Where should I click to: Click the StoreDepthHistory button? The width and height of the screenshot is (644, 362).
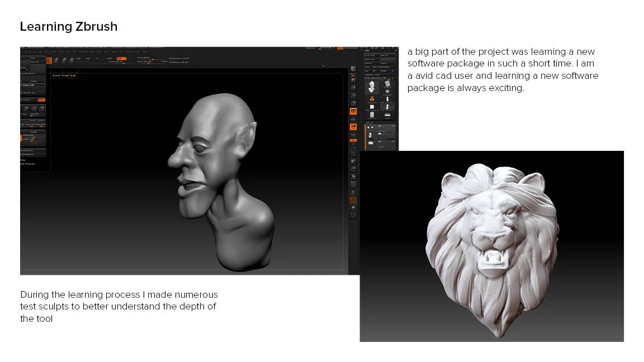pos(33,151)
